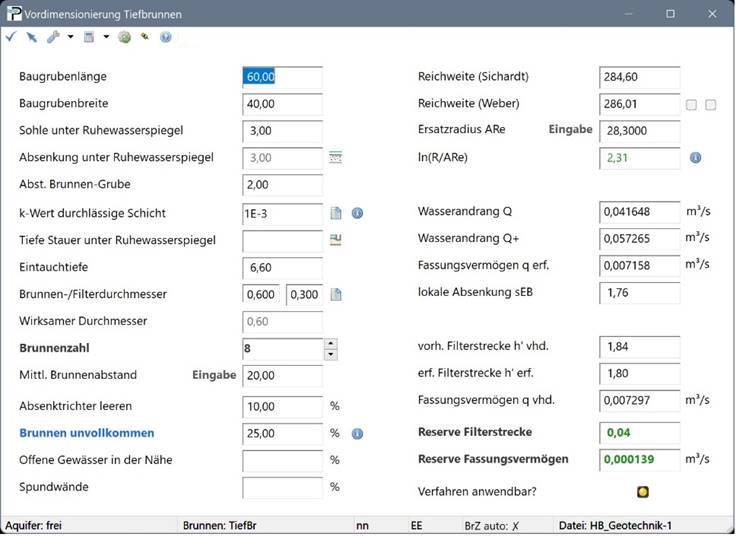Click the wrench settings icon
This screenshot has width=736, height=537.
(x=53, y=37)
